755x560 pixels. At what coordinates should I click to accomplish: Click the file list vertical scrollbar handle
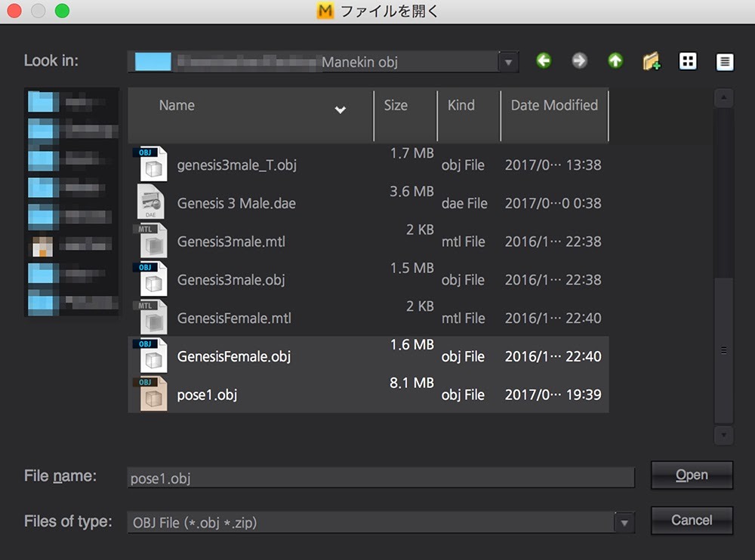[723, 349]
